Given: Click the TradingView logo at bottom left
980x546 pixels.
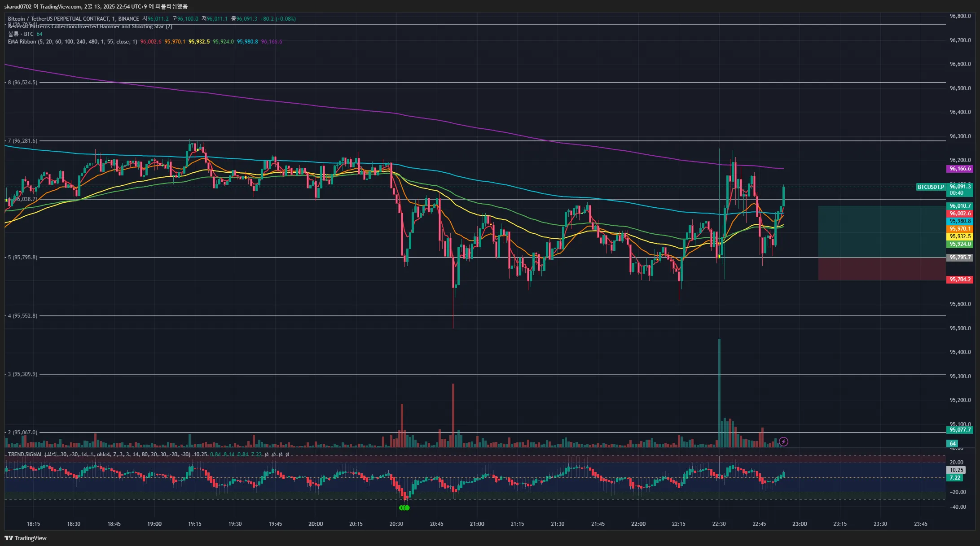Looking at the screenshot, I should click(x=26, y=538).
